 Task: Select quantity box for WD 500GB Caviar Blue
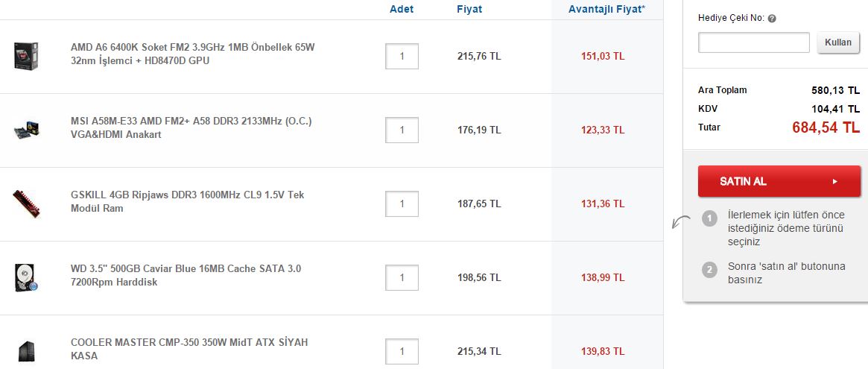[x=402, y=277]
